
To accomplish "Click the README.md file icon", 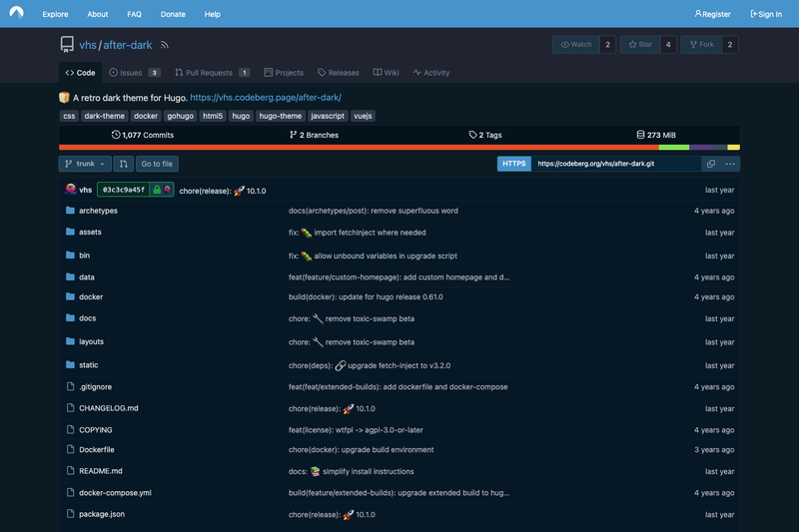I will 70,470.
